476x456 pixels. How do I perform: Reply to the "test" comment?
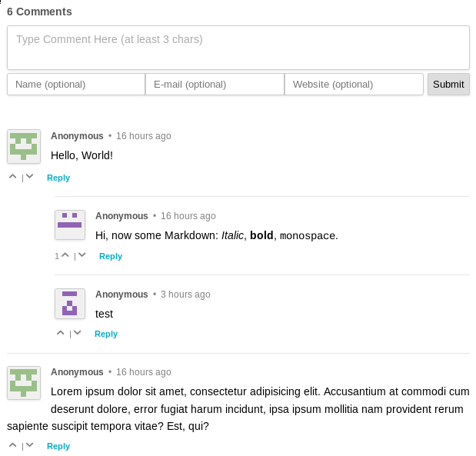[x=106, y=334]
